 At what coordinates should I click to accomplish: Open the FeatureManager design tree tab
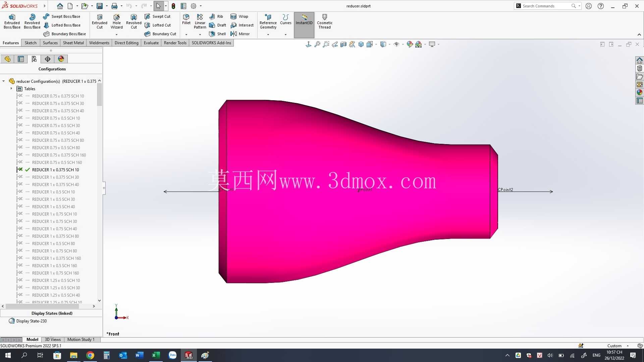[x=7, y=59]
